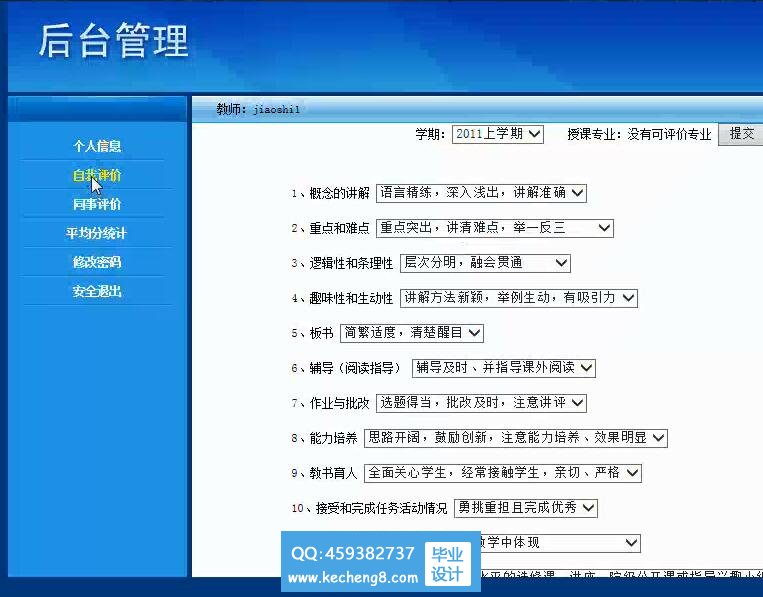Click the 提交 submit button
Viewport: 763px width, 597px height.
tap(741, 134)
